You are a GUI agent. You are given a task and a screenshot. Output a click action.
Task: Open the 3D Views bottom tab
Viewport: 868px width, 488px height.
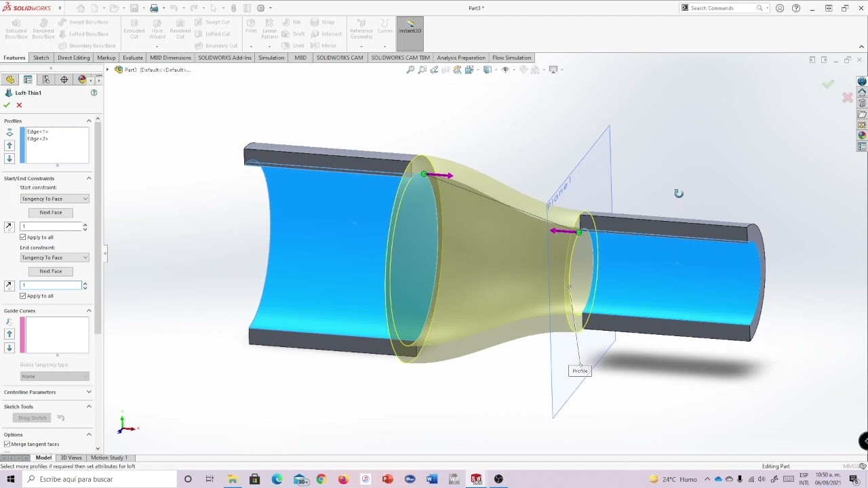[x=71, y=457]
